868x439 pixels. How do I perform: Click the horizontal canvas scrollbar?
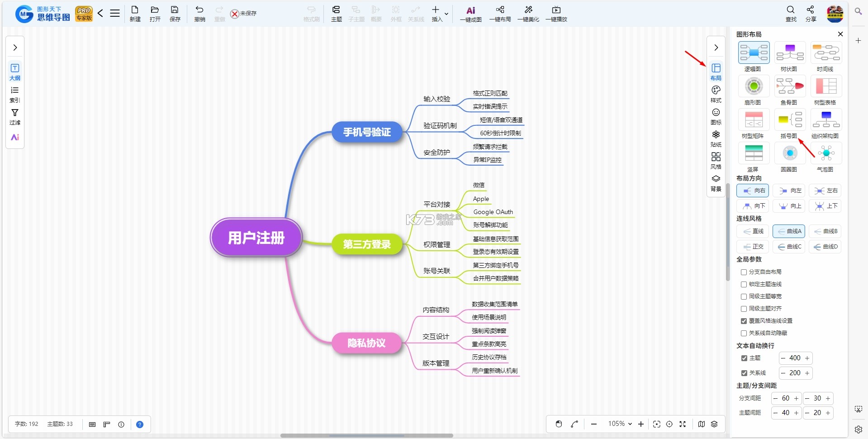point(366,435)
